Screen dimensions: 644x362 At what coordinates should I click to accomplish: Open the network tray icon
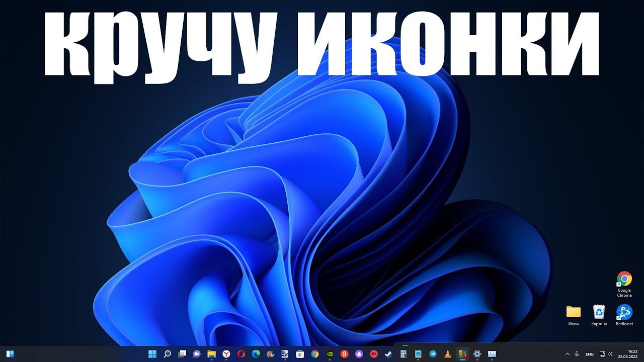pyautogui.click(x=602, y=354)
